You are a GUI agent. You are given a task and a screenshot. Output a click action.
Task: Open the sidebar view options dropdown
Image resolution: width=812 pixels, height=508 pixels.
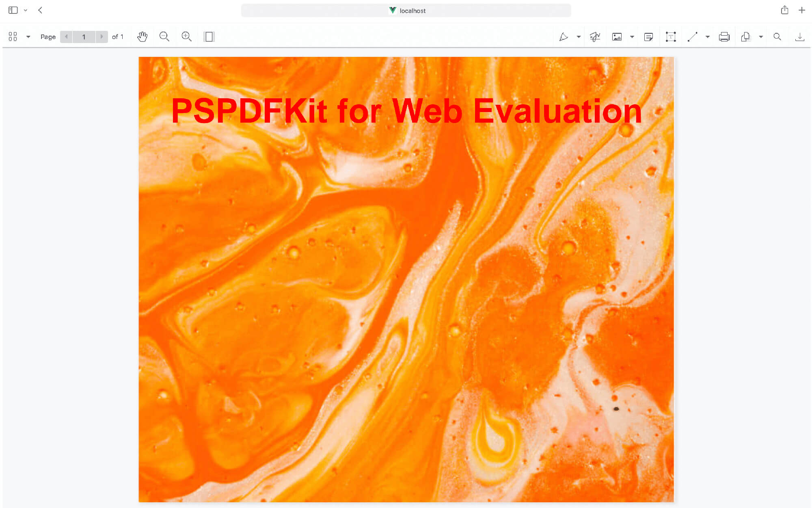point(28,37)
